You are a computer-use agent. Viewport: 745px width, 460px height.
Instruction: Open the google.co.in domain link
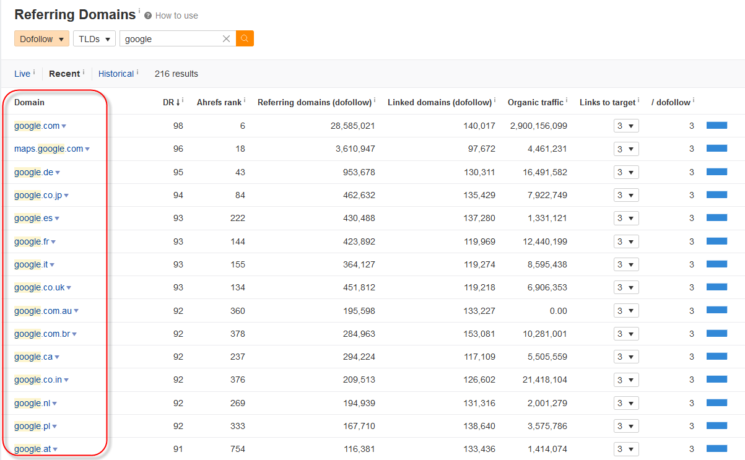click(38, 380)
